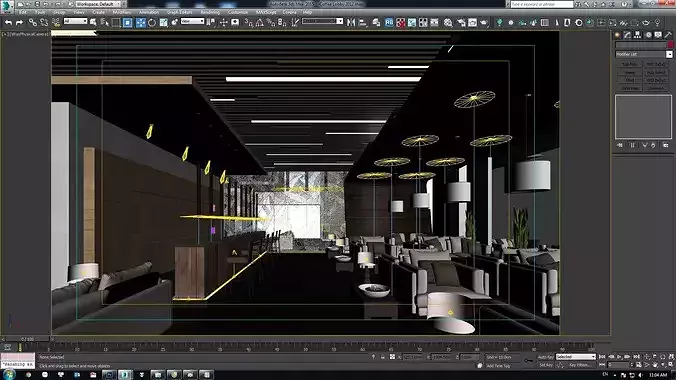The width and height of the screenshot is (676, 380).
Task: Click Add Time Tag label
Action: (x=498, y=366)
